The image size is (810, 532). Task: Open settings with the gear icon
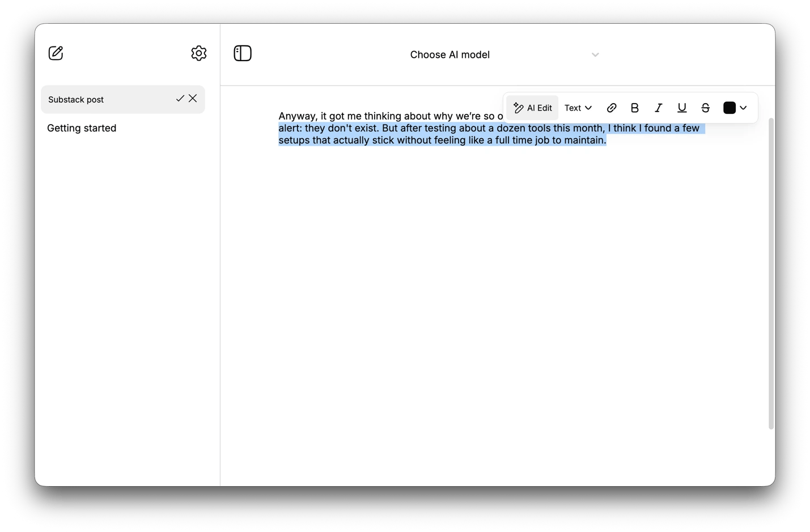199,53
